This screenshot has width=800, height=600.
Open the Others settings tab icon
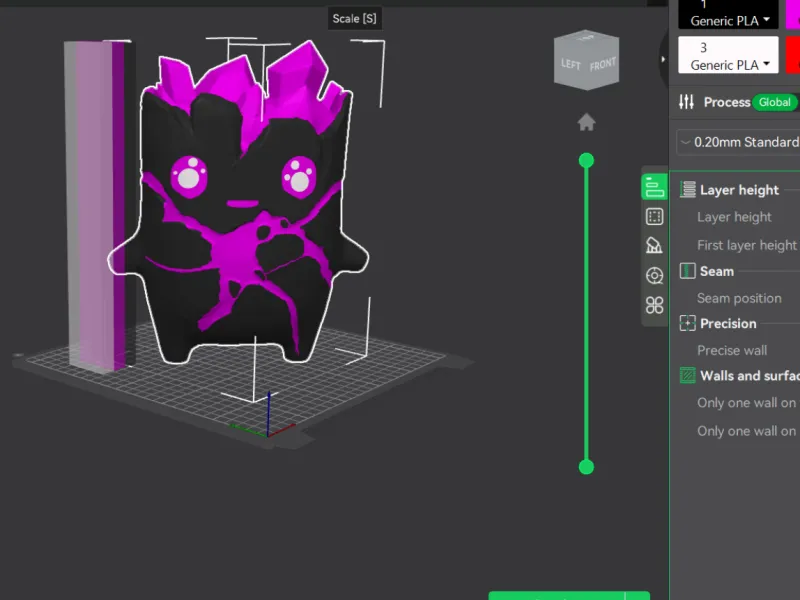[654, 276]
